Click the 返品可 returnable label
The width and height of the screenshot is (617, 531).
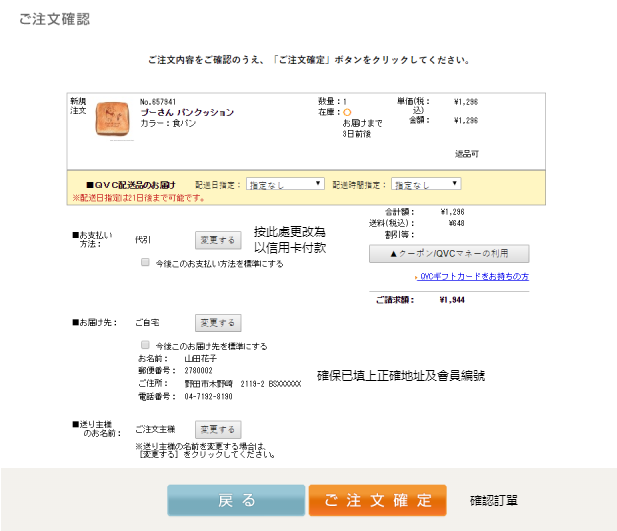coord(467,154)
